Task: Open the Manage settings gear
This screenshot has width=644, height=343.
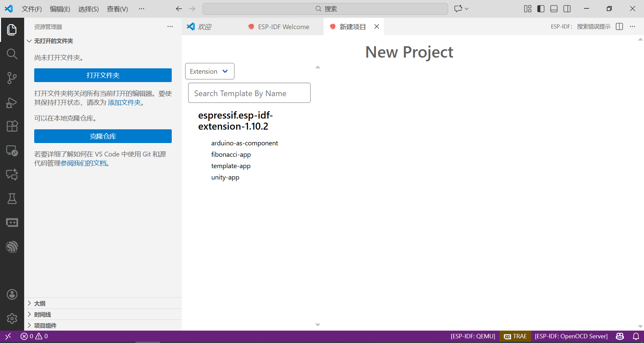Action: click(x=12, y=319)
